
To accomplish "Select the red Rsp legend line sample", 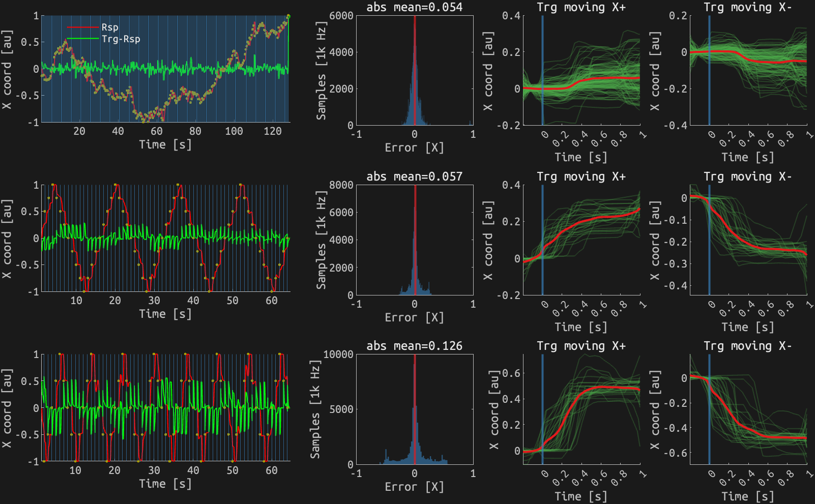I will click(x=82, y=27).
